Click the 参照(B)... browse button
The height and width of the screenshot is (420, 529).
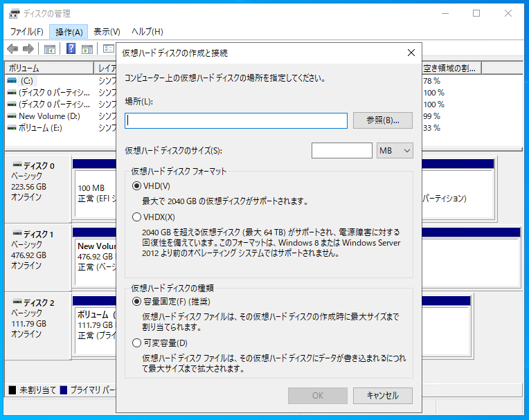point(382,120)
